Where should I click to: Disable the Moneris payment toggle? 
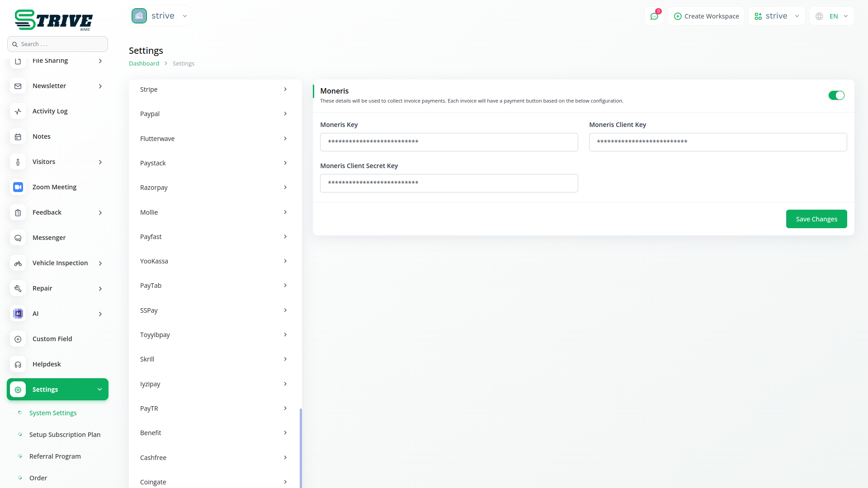click(x=836, y=95)
